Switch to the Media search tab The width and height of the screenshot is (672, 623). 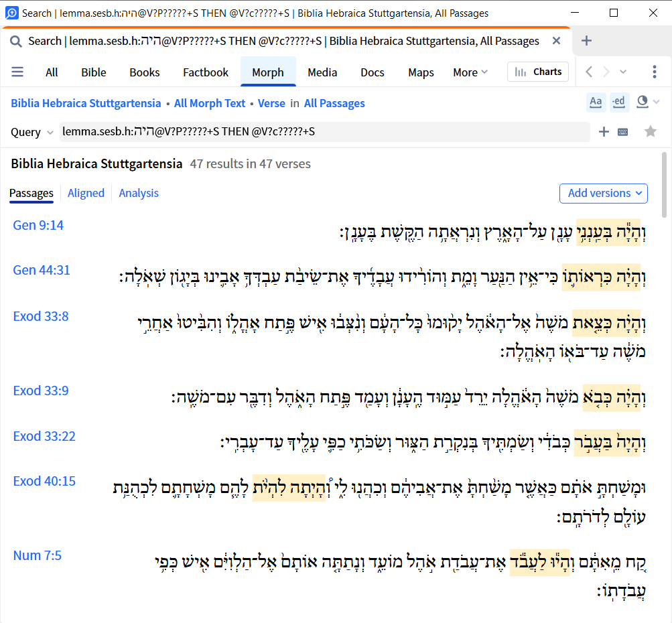322,72
